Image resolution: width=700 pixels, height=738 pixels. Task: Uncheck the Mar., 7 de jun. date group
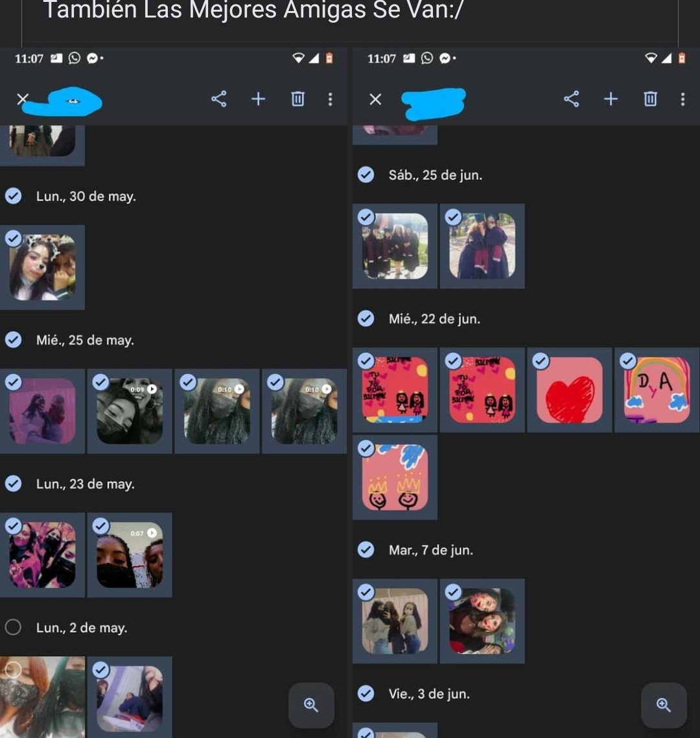pyautogui.click(x=366, y=549)
